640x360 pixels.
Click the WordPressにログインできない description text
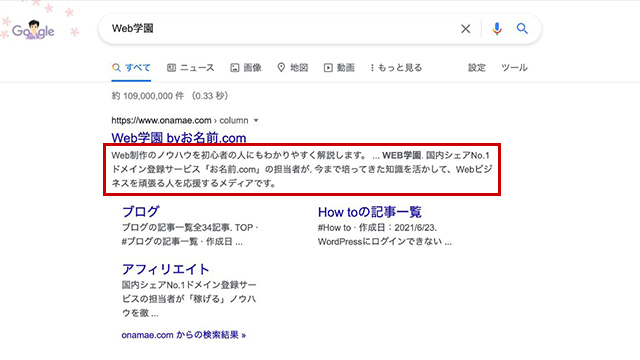(385, 242)
